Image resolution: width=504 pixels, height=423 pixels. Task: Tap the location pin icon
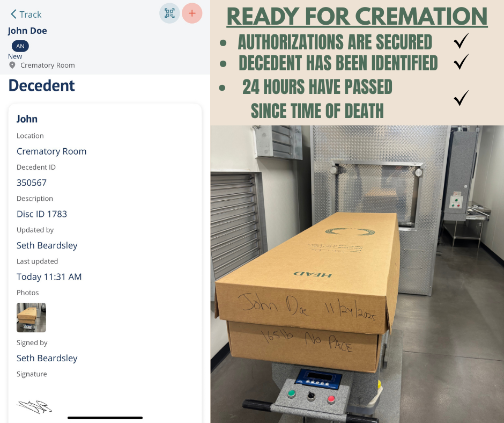click(x=12, y=65)
